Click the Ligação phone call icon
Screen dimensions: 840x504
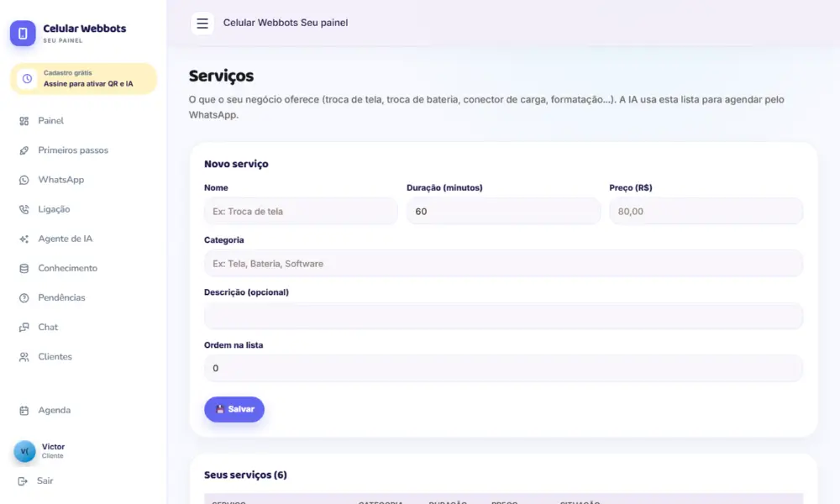pos(24,209)
